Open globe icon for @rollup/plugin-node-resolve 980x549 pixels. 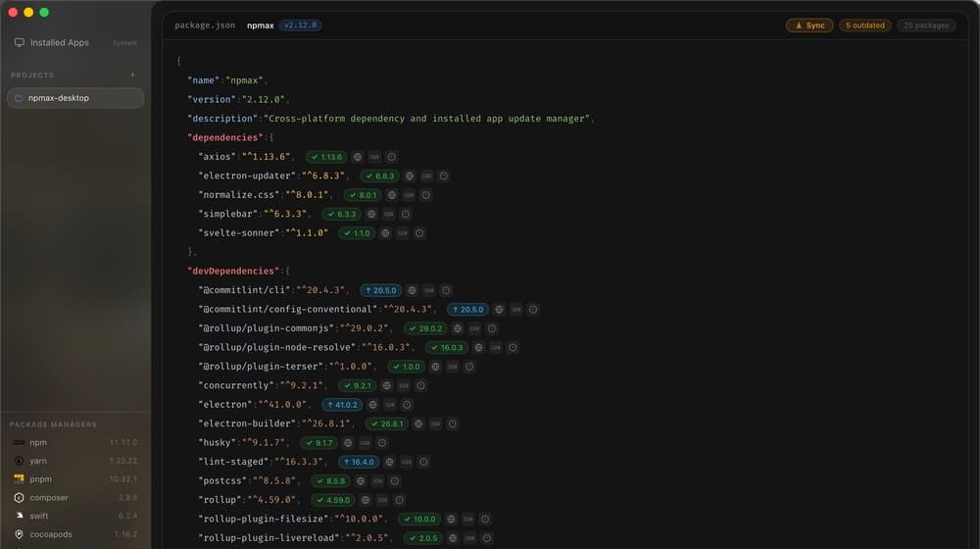(x=479, y=348)
